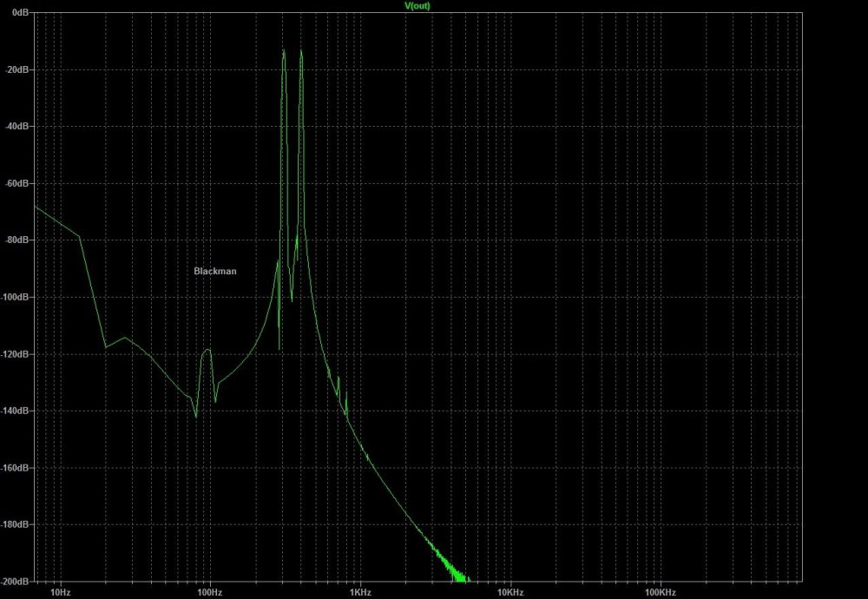Click the -120dB vertical axis label
This screenshot has height=599, width=868.
tap(16, 354)
